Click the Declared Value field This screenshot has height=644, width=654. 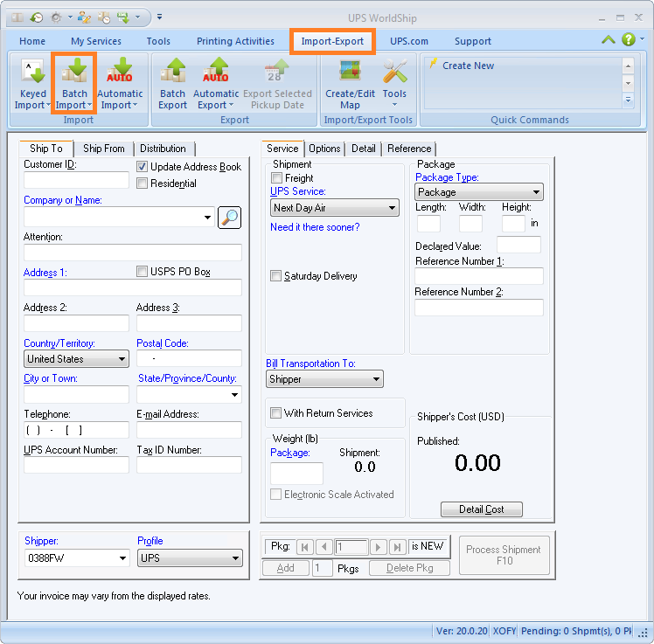point(518,245)
